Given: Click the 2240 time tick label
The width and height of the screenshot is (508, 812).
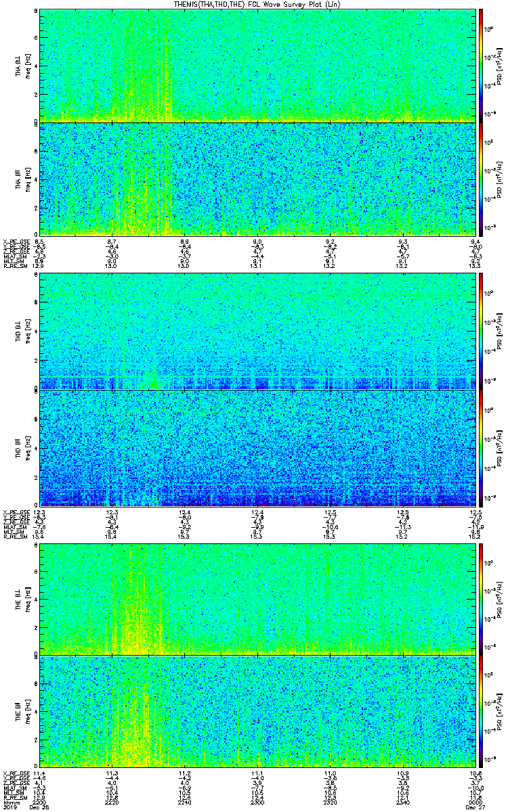Looking at the screenshot, I should (184, 803).
